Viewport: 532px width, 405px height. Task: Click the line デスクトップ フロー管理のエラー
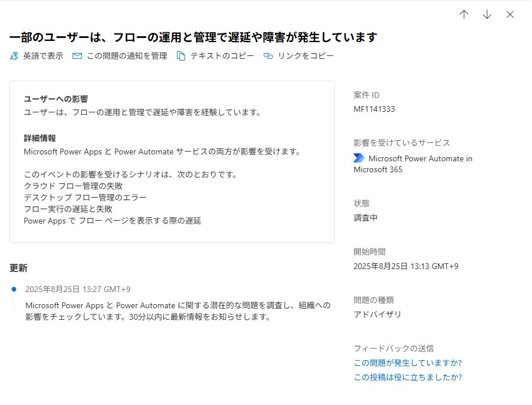85,198
